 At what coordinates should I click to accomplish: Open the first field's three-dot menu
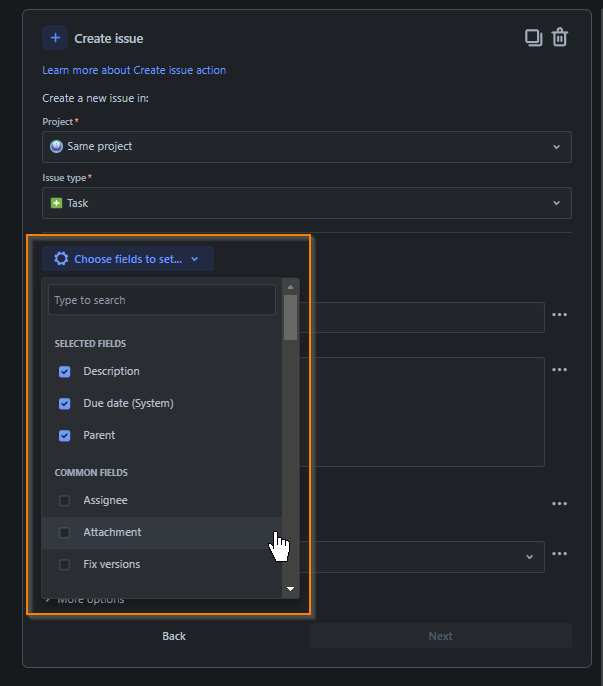[x=559, y=315]
